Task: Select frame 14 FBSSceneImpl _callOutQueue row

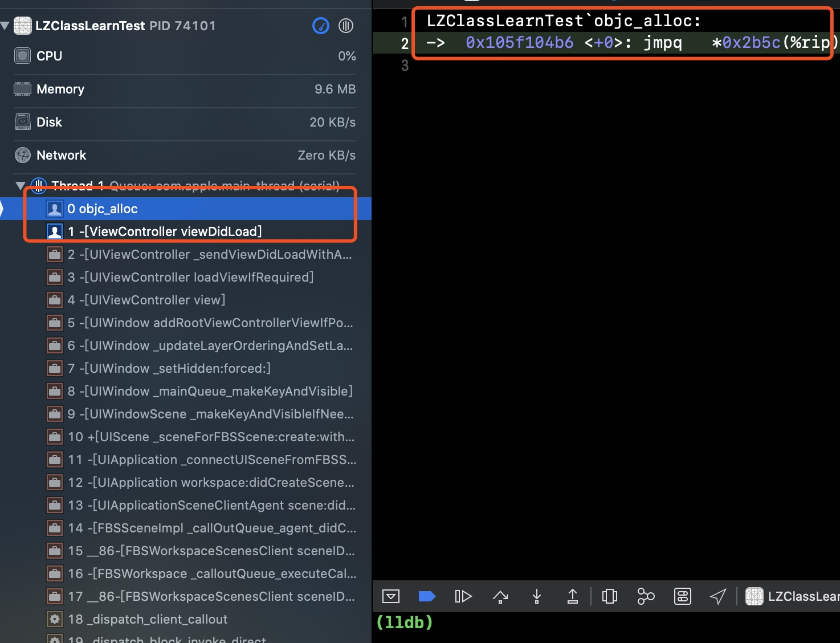Action: tap(186, 528)
